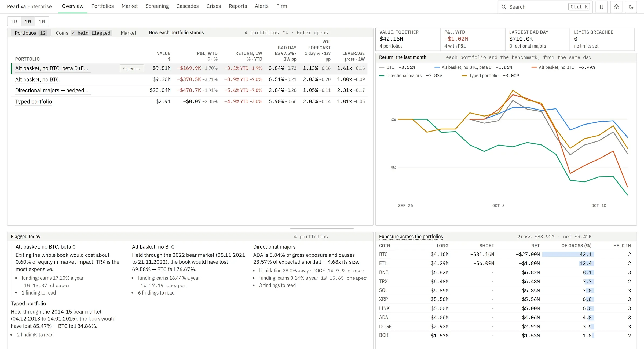
Task: Click the Open button on Alt basket row
Action: pyautogui.click(x=132, y=68)
